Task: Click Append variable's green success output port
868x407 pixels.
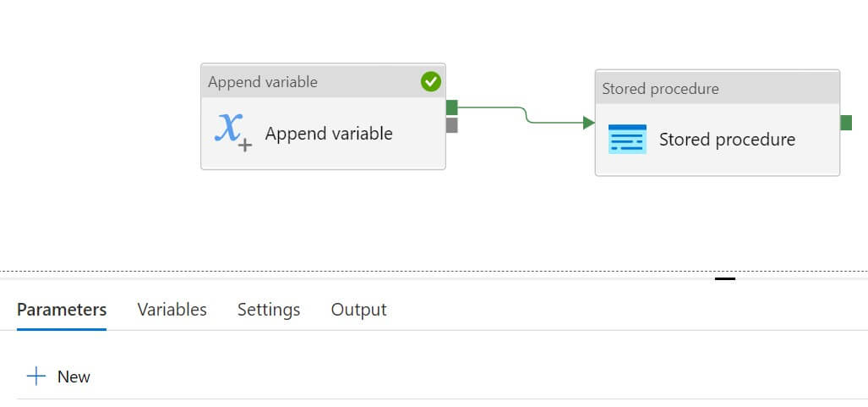Action: 451,107
